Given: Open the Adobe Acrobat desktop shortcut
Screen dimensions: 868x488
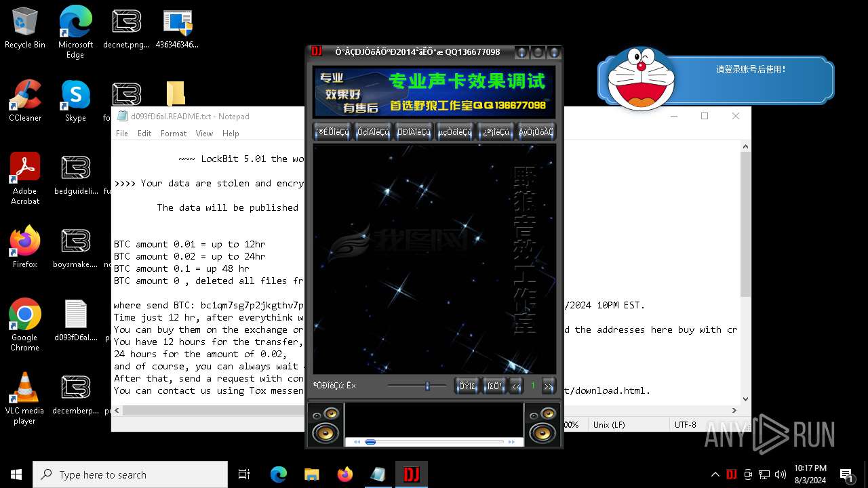Looking at the screenshot, I should click(25, 179).
